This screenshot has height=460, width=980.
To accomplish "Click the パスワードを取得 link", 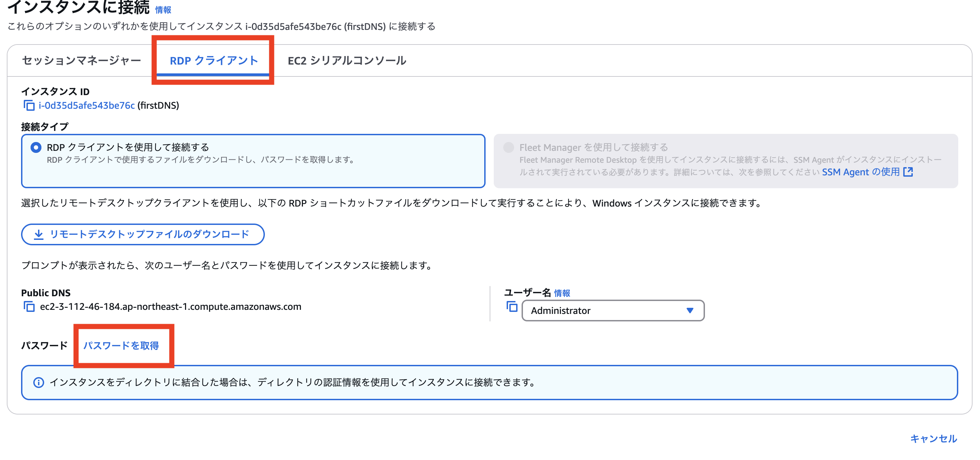I will (122, 346).
